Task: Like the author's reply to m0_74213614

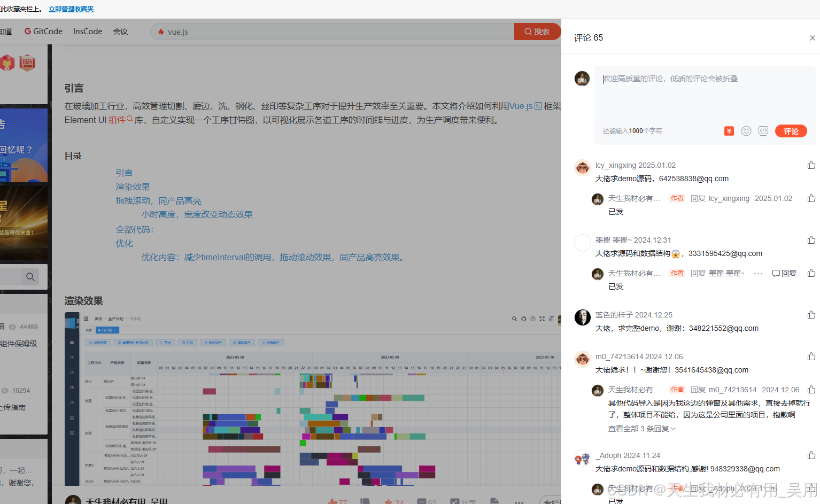Action: (x=811, y=390)
